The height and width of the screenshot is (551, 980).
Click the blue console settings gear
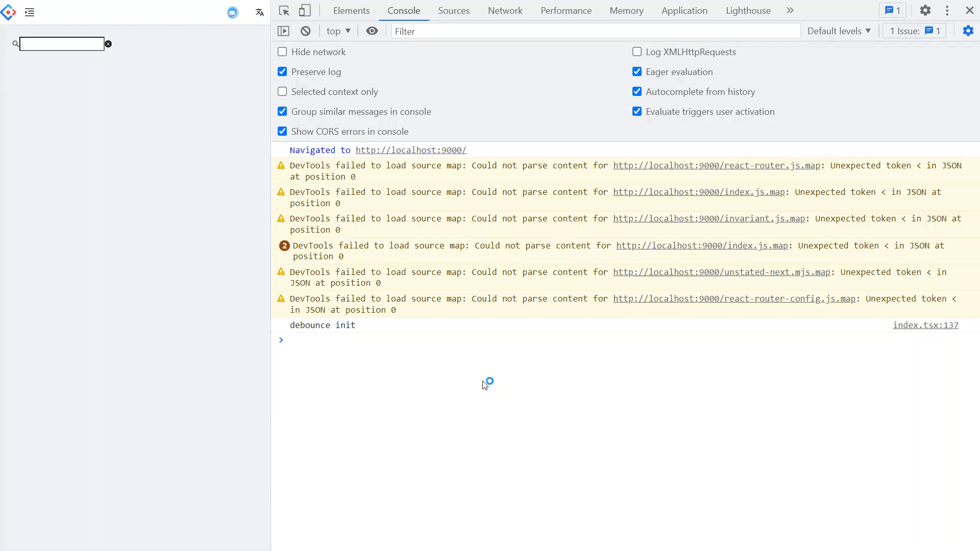click(968, 31)
